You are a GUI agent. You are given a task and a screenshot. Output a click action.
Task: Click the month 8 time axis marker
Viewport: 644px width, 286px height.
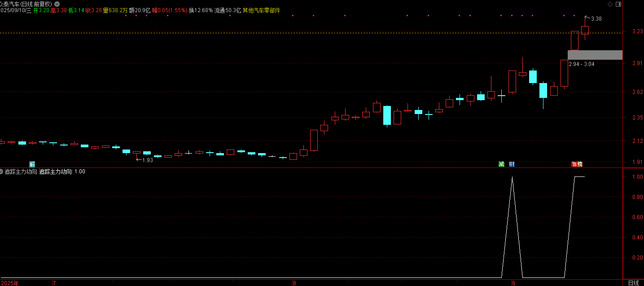(294, 283)
